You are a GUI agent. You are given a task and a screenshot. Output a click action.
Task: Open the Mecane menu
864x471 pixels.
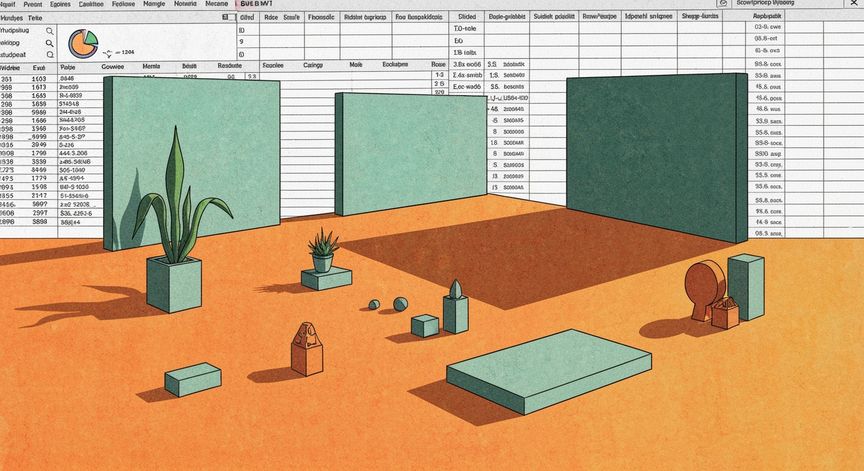217,4
